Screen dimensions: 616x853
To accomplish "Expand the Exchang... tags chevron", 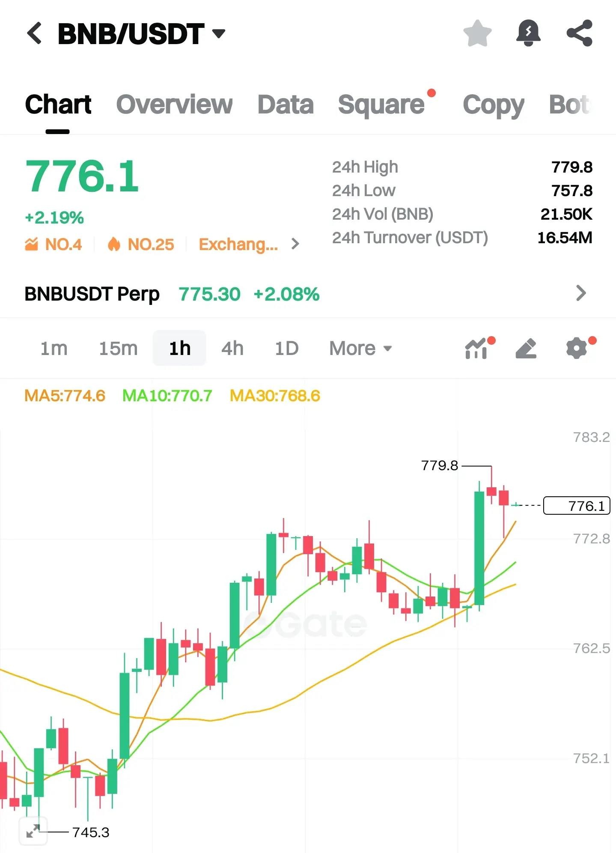I will tap(295, 244).
